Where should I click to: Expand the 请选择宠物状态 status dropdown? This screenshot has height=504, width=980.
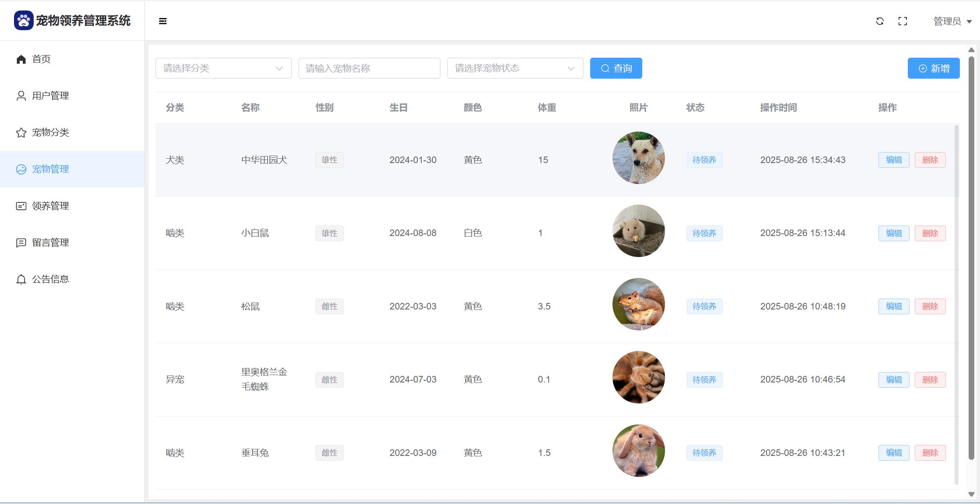(515, 68)
